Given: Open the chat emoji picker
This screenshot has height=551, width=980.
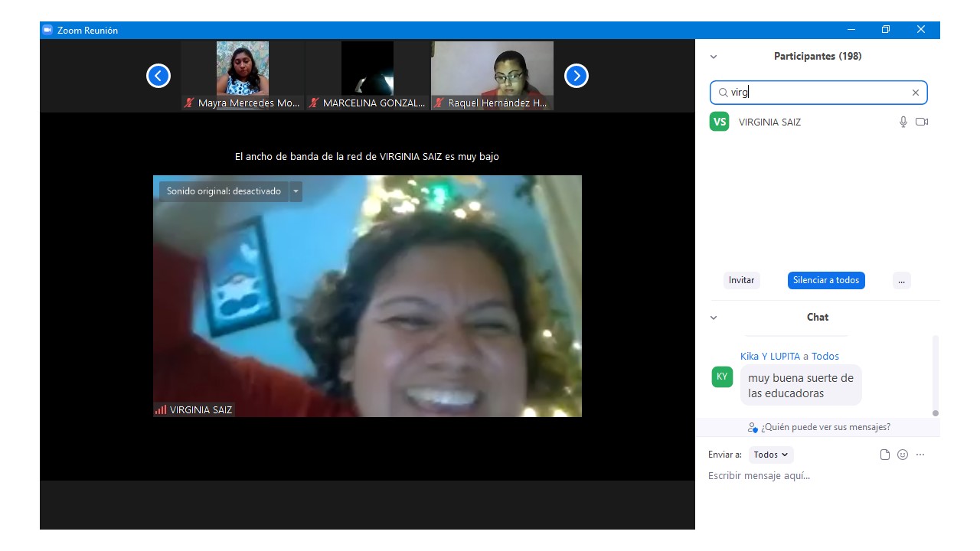Looking at the screenshot, I should 903,455.
